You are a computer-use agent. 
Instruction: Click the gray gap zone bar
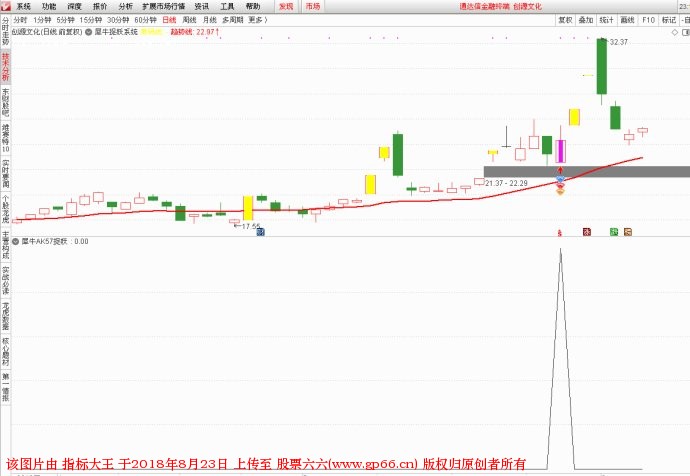(x=587, y=172)
